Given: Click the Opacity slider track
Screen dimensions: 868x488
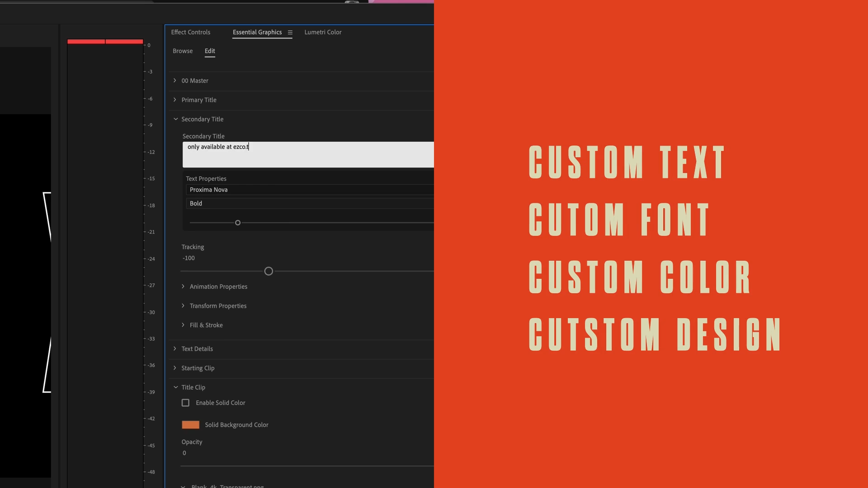Looking at the screenshot, I should pyautogui.click(x=307, y=466).
